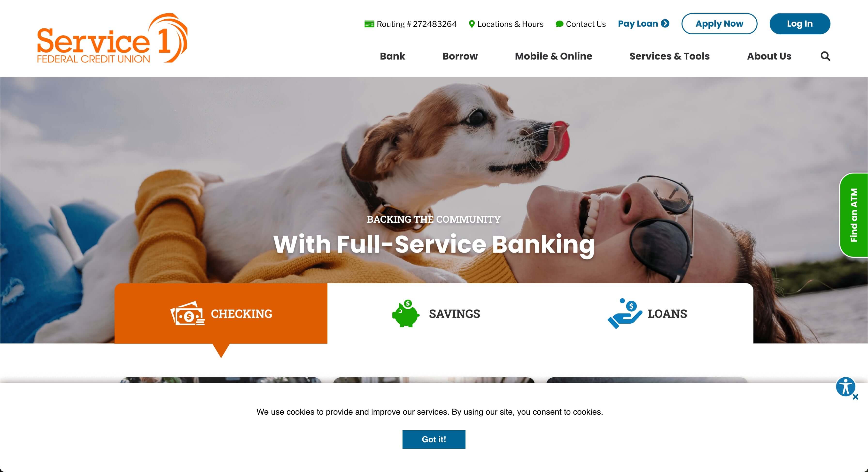Expand the Bank navigation menu
Viewport: 868px width, 472px height.
392,56
